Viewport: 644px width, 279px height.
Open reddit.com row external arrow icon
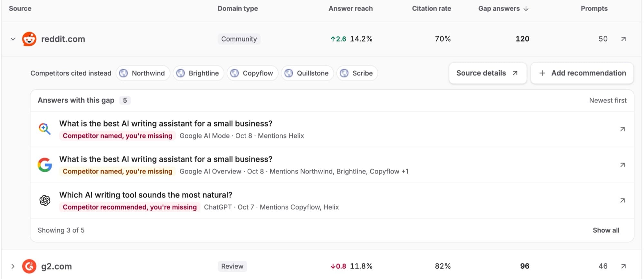623,39
